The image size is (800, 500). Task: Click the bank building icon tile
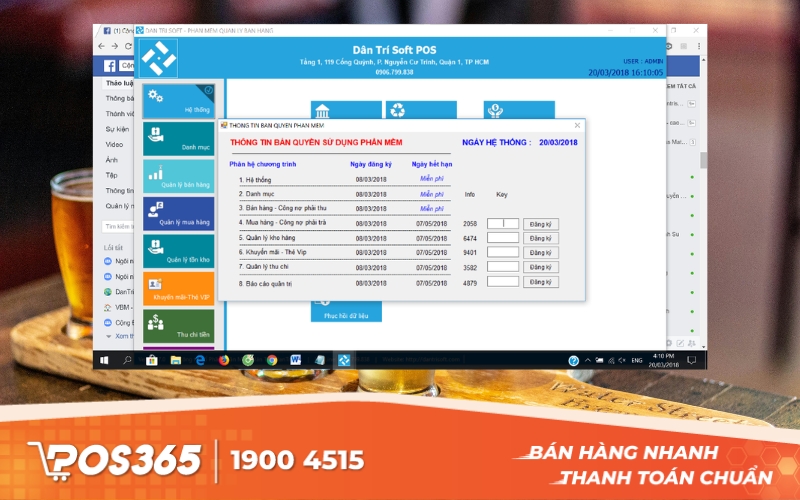346,110
